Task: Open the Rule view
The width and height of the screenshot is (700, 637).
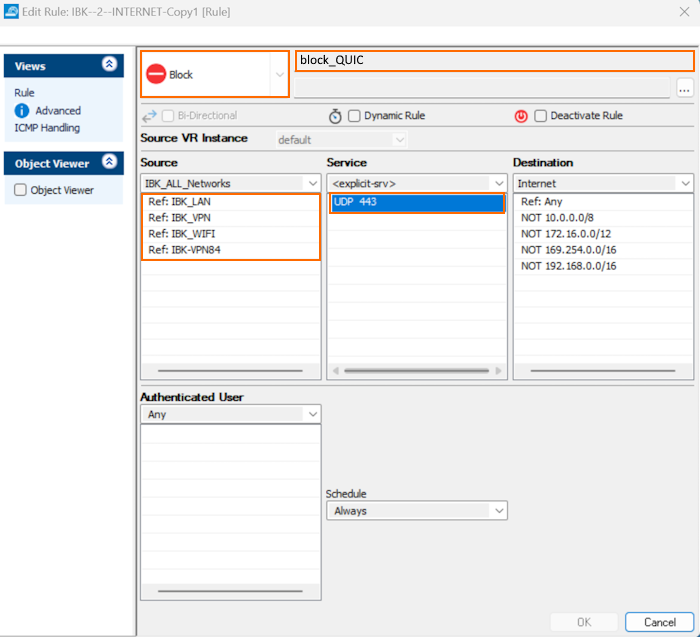Action: coord(24,93)
